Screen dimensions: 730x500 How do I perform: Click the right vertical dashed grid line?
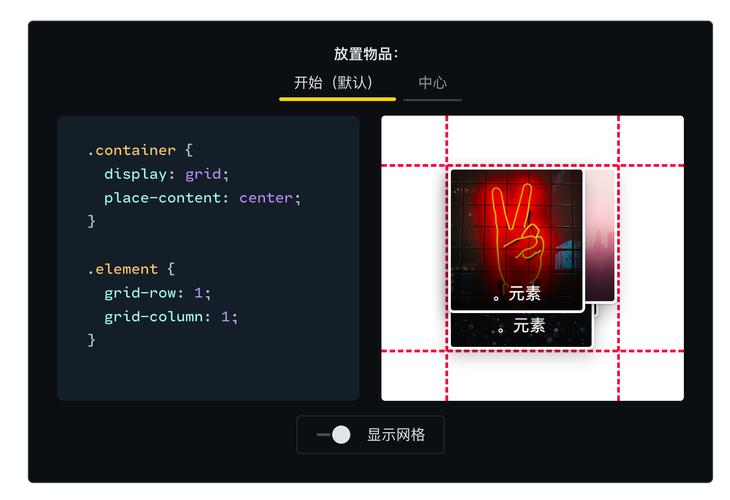coord(618,258)
